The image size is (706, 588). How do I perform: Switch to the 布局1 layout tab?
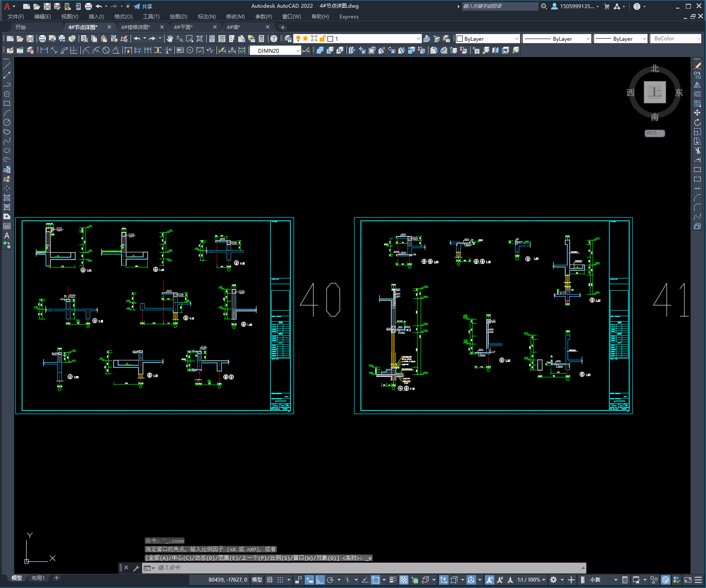point(38,578)
